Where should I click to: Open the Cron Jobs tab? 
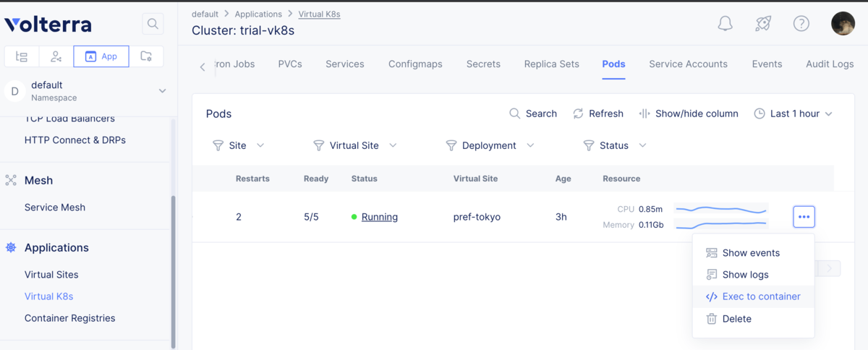pos(234,64)
